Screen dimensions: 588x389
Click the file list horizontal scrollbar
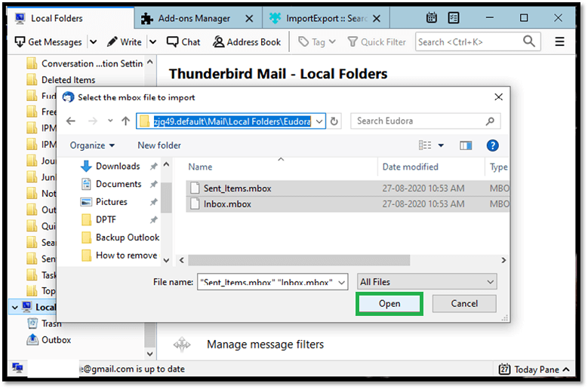tap(299, 260)
